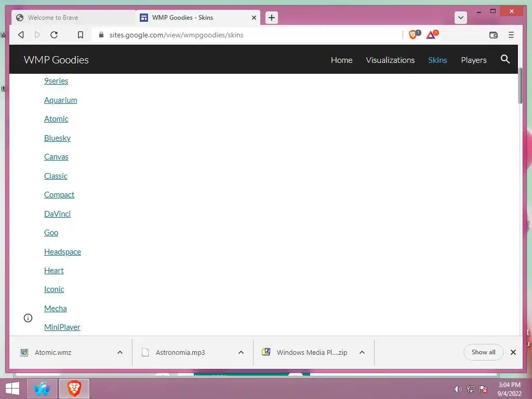Switch to the Welcome to Brave tab

(x=73, y=18)
